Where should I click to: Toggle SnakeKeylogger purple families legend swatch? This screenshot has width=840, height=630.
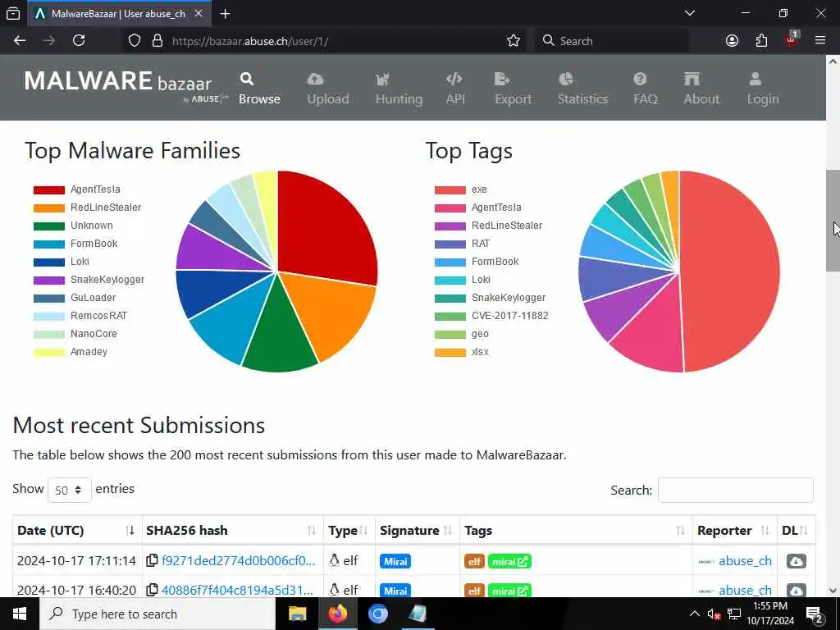49,281
